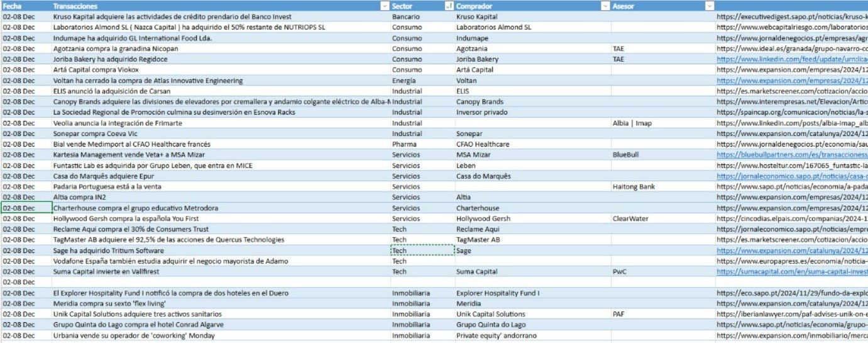Image resolution: width=868 pixels, height=343 pixels.
Task: Select 'Meridia compra su sexto flex living'
Action: tap(221, 304)
